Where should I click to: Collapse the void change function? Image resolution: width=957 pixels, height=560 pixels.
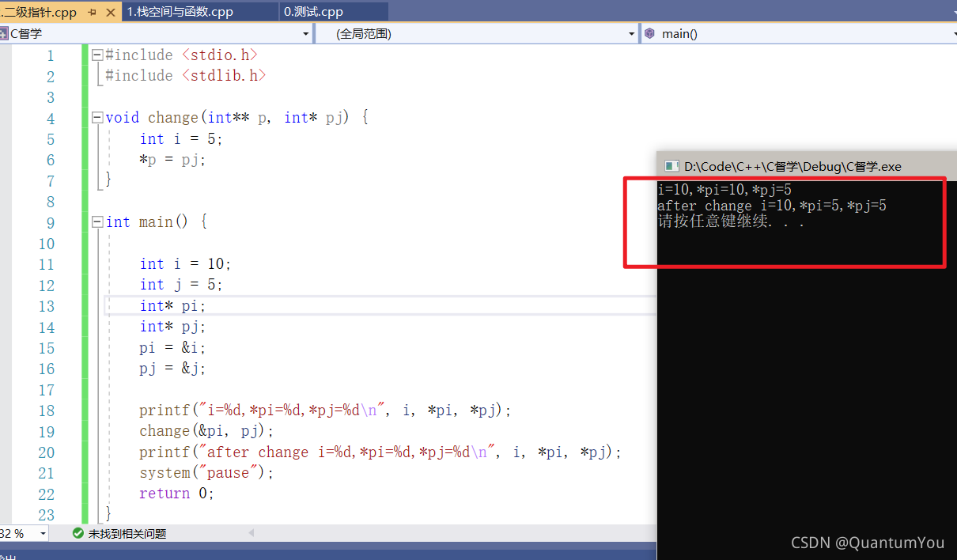[x=97, y=118]
